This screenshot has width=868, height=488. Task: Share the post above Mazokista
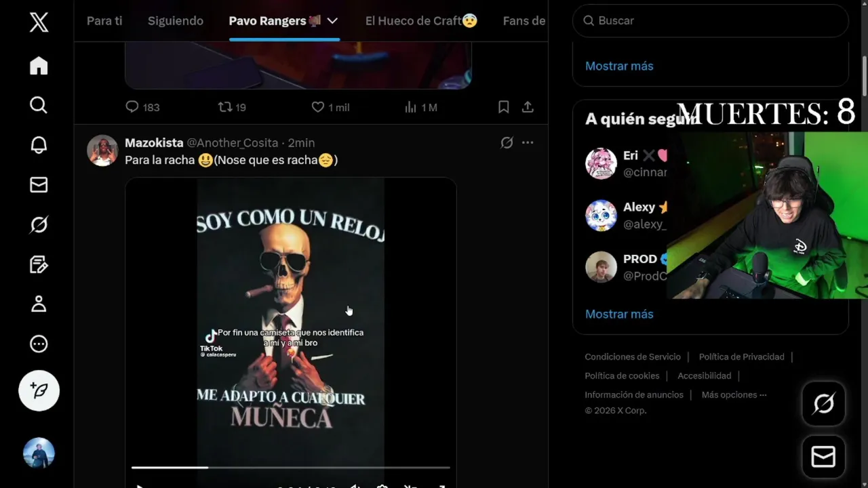click(528, 107)
